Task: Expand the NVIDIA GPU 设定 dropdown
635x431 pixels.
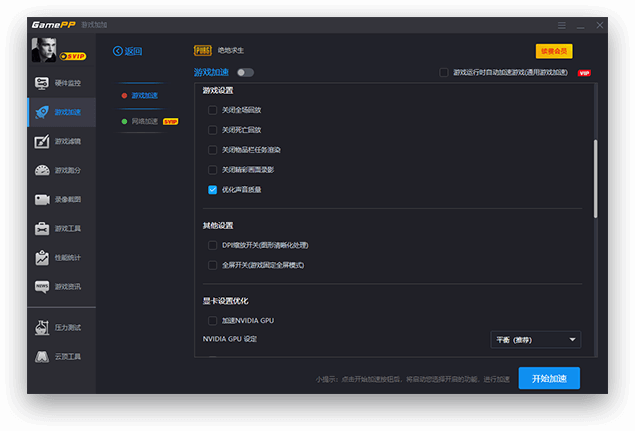Action: [536, 340]
